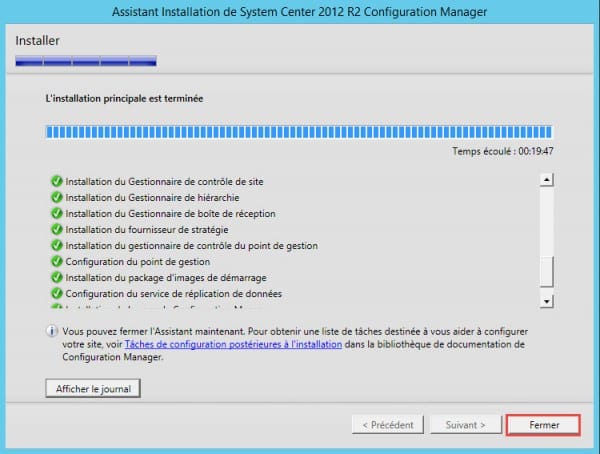
Task: Open the log with Afficher le journal
Action: point(93,389)
